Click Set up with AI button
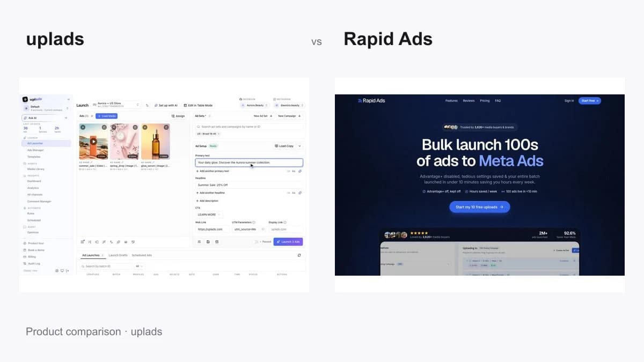Image resolution: width=644 pixels, height=362 pixels. pyautogui.click(x=166, y=105)
